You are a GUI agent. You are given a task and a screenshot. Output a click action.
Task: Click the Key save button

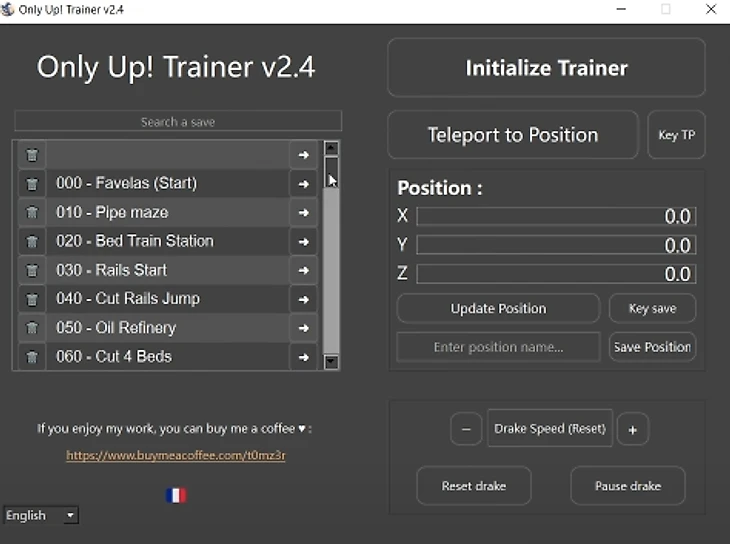(x=653, y=308)
